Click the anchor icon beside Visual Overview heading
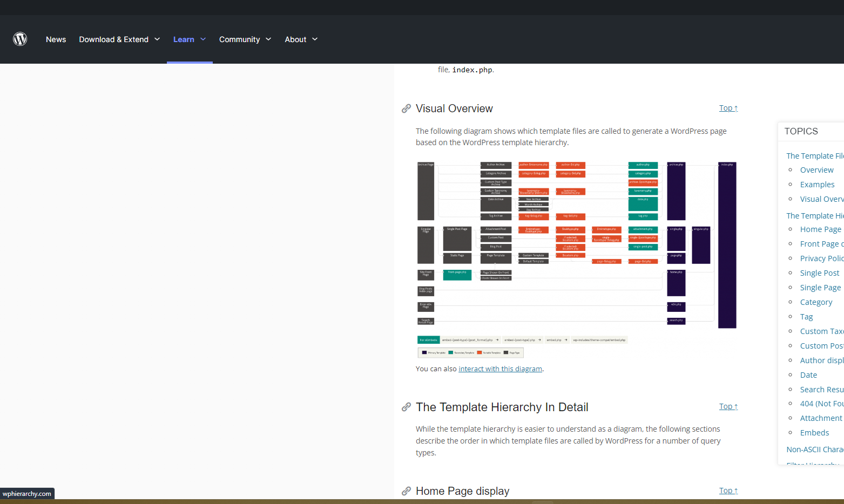This screenshot has width=844, height=504. pyautogui.click(x=406, y=108)
